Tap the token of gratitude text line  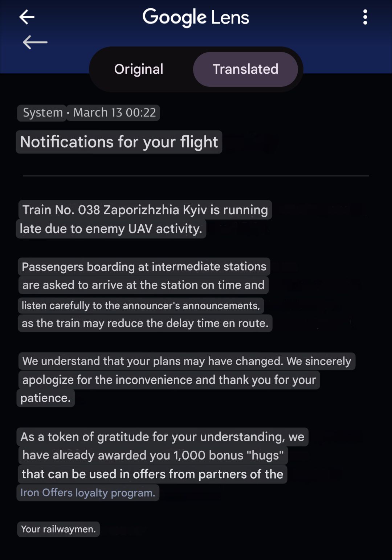pos(162,437)
